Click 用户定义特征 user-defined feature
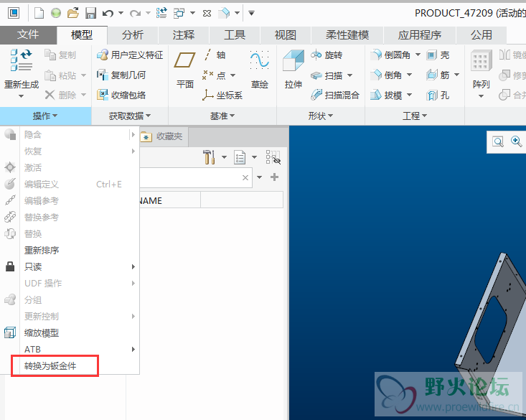Screen dimensions: 526x420 [130, 55]
